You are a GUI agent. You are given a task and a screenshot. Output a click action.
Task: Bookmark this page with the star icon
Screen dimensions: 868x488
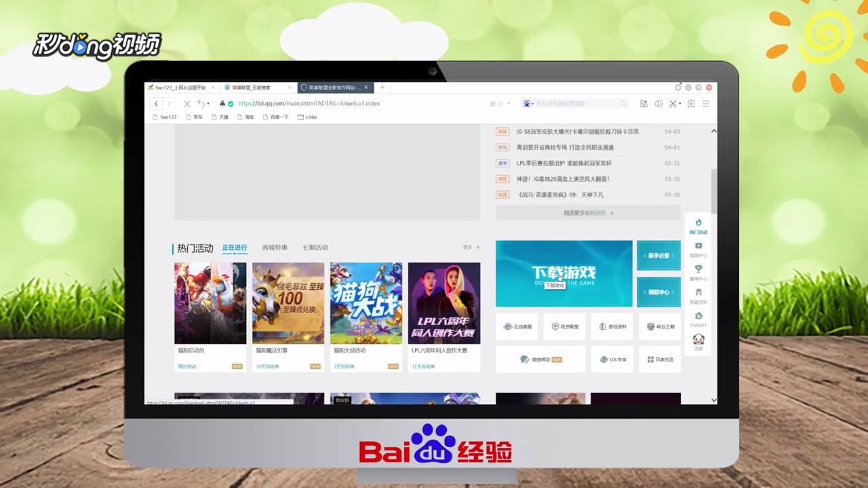click(500, 104)
